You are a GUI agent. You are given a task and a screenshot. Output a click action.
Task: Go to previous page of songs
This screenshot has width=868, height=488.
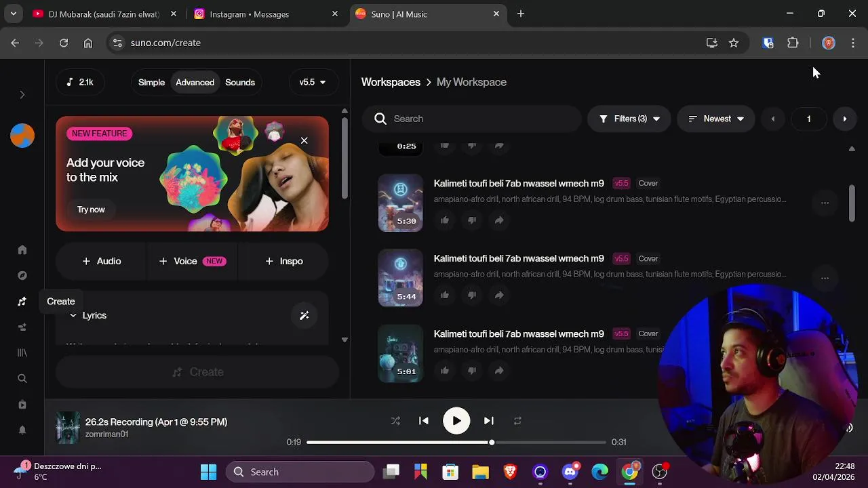(x=772, y=119)
